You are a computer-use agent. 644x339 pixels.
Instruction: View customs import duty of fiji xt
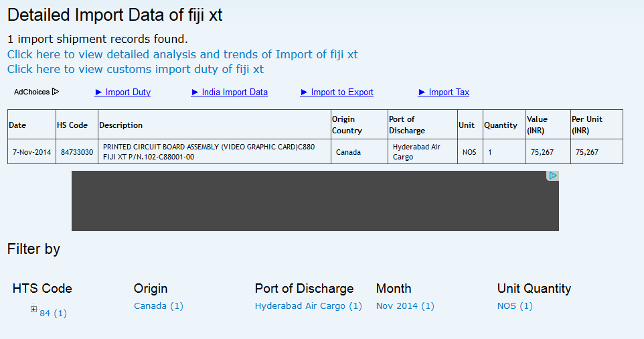[x=135, y=69]
